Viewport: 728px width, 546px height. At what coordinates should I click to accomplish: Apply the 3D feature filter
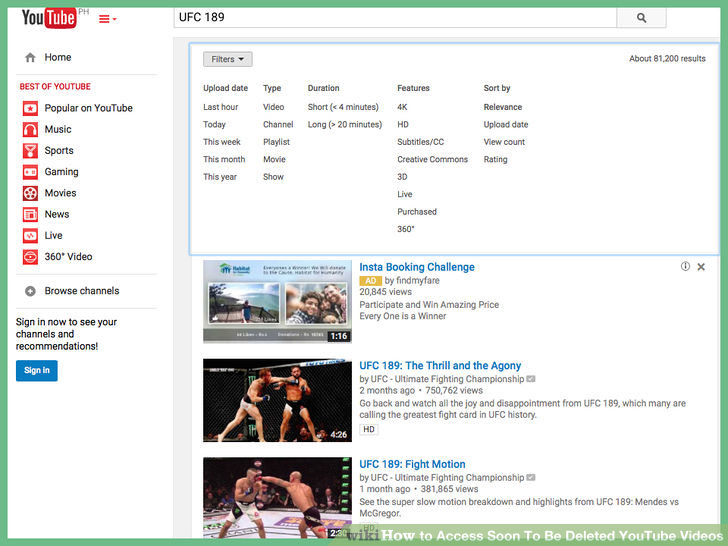(402, 177)
